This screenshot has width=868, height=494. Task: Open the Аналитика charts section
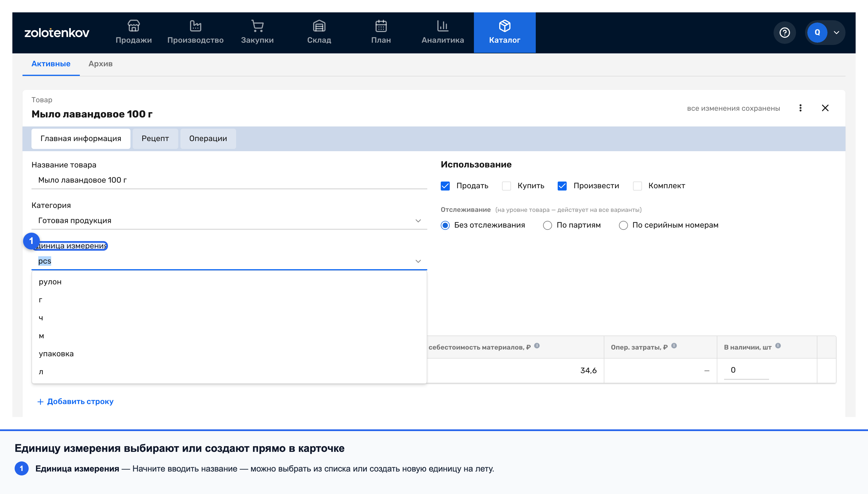(442, 33)
